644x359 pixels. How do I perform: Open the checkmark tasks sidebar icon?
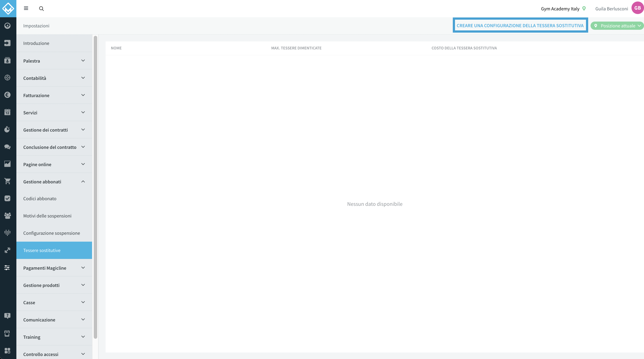pyautogui.click(x=8, y=198)
